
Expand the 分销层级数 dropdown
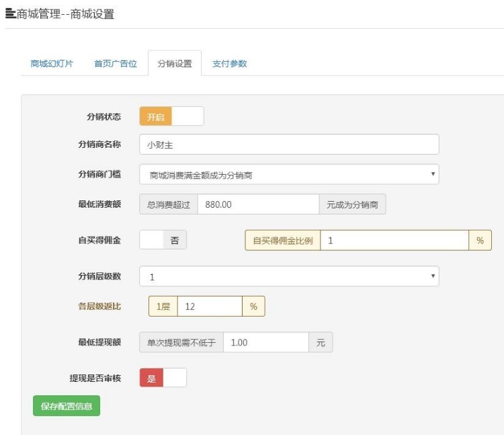coord(289,276)
